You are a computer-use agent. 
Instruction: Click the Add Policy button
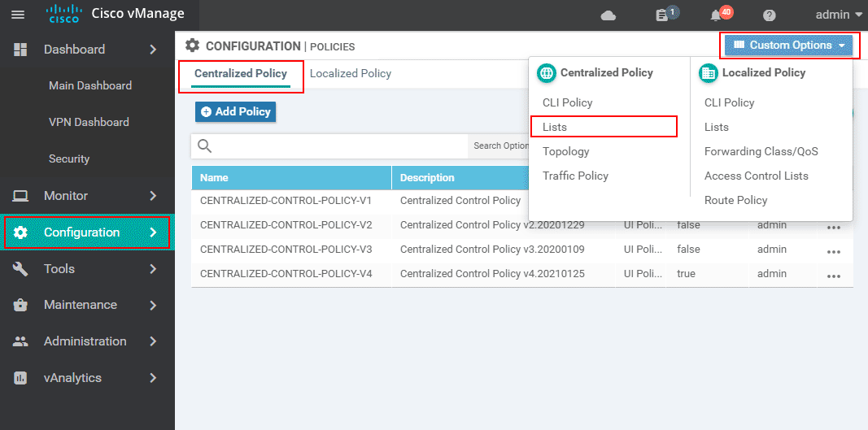[235, 111]
